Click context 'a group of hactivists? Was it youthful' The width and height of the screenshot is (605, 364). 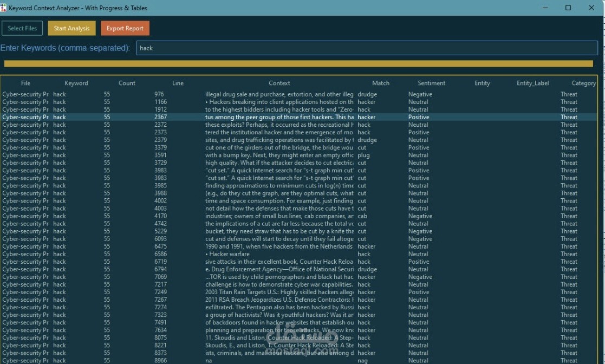tap(279, 315)
